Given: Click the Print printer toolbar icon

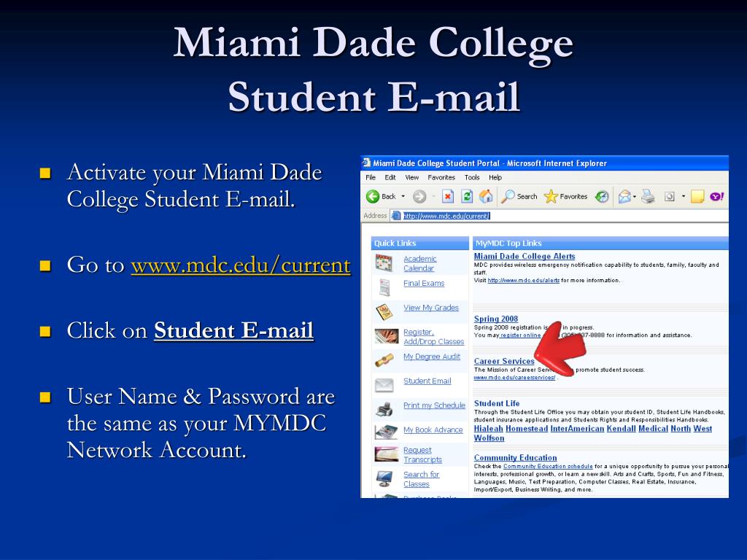Looking at the screenshot, I should point(648,196).
